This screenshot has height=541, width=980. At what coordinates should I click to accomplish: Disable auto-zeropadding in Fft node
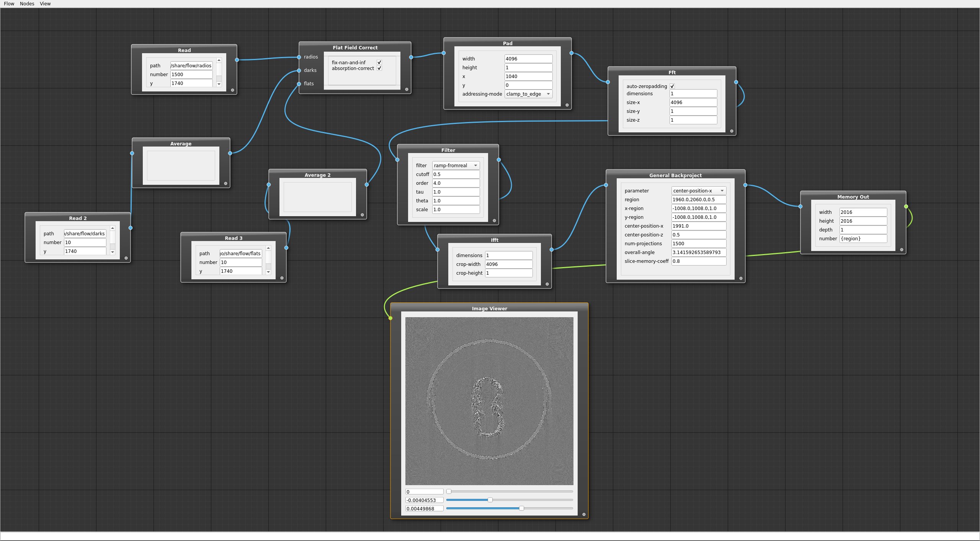pyautogui.click(x=672, y=86)
